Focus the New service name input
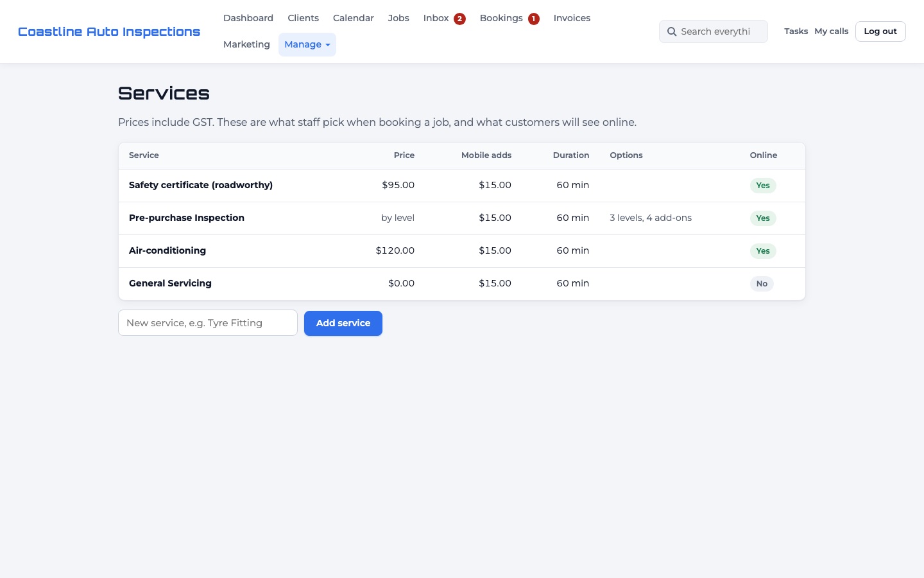 pos(208,323)
